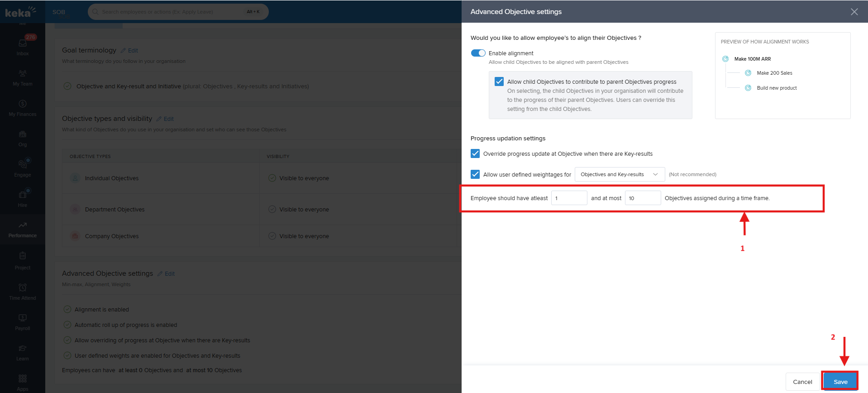The width and height of the screenshot is (868, 393).
Task: Uncheck child Objectives contribute to parent progress
Action: 499,81
